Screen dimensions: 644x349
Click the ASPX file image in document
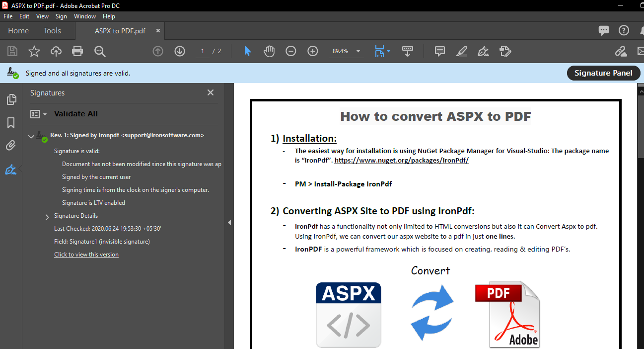click(x=349, y=315)
